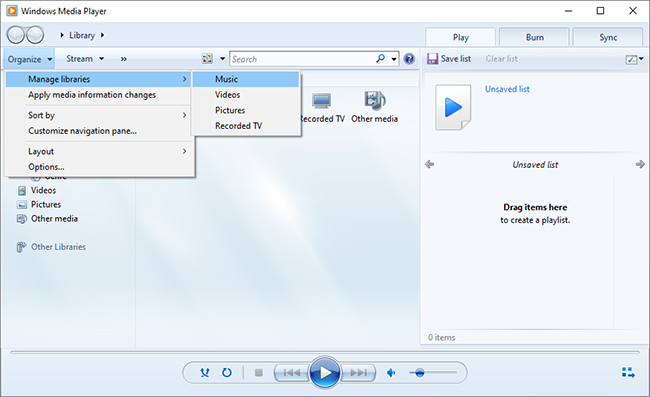This screenshot has height=397, width=650.
Task: Expand the Manage libraries submenu
Action: click(x=98, y=79)
